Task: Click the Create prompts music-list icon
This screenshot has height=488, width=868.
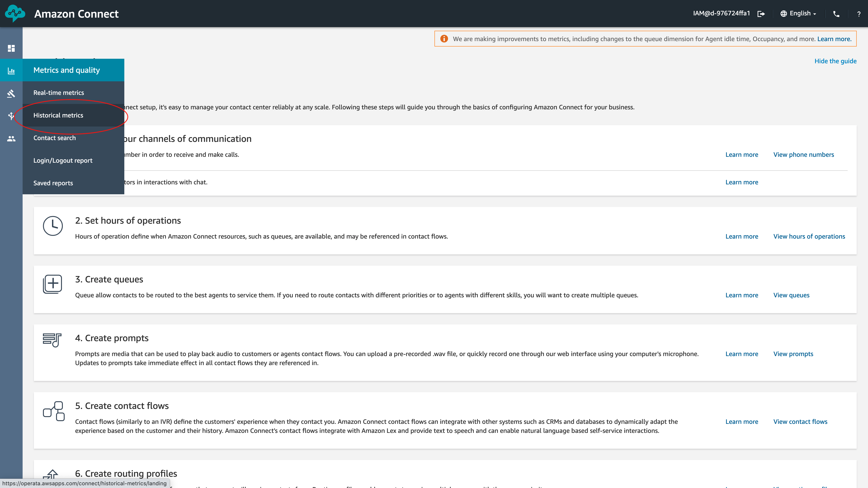Action: coord(52,340)
